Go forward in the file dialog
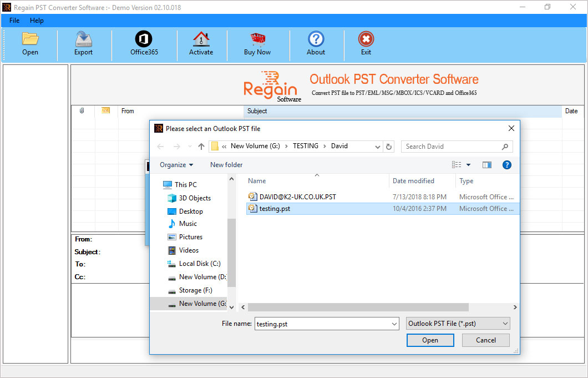 point(176,147)
